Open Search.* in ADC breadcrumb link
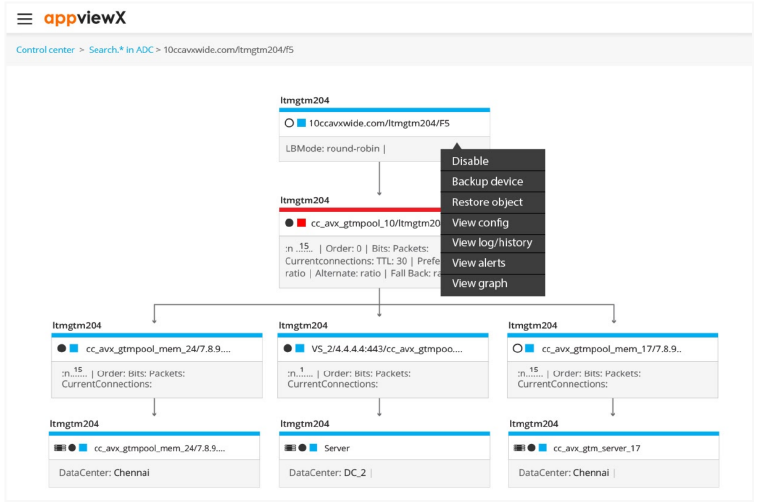This screenshot has width=762, height=503. click(x=121, y=49)
